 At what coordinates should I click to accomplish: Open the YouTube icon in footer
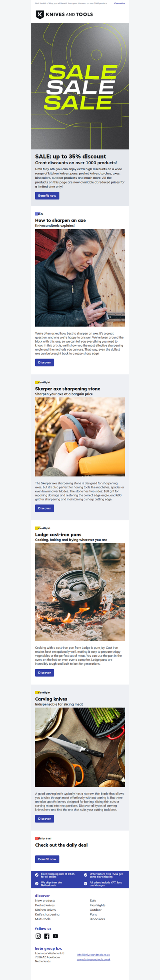point(56,936)
